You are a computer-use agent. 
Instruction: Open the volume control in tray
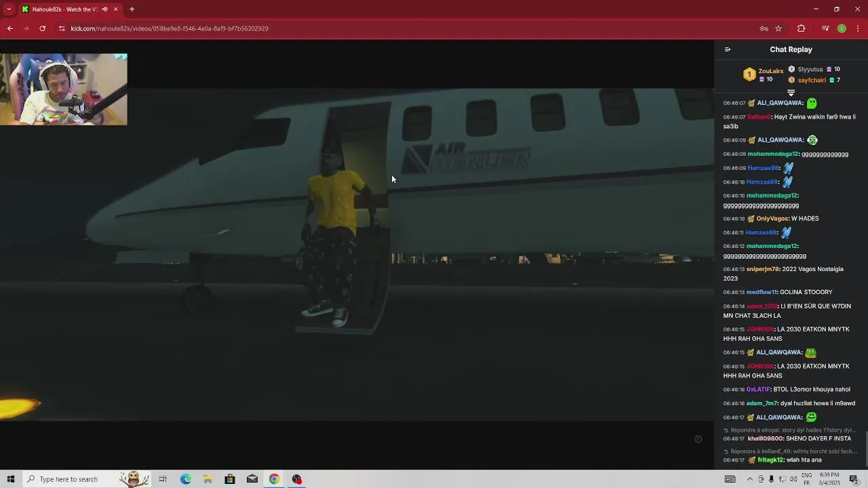[793, 479]
